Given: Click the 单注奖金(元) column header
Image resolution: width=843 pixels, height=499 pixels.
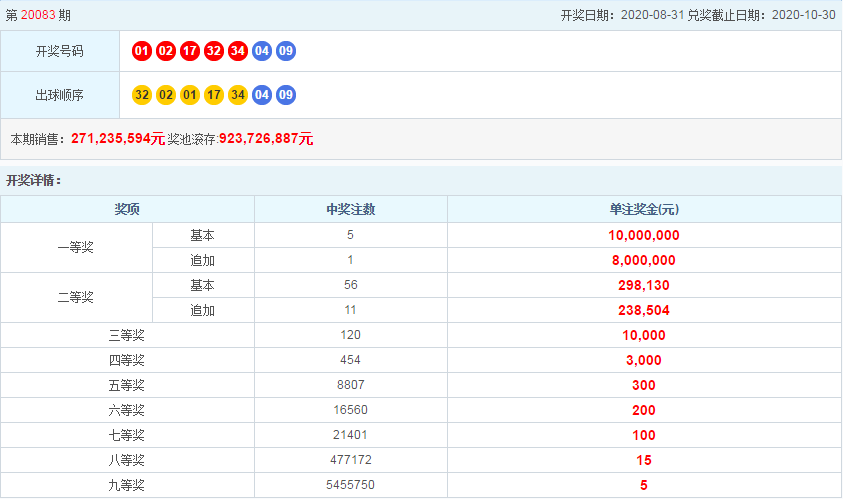Looking at the screenshot, I should tap(644, 209).
